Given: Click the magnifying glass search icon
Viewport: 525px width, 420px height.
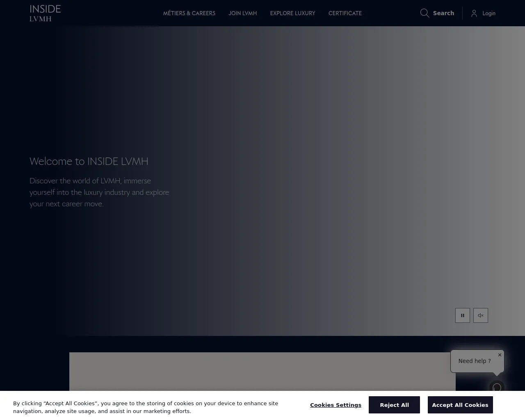Looking at the screenshot, I should click(425, 13).
